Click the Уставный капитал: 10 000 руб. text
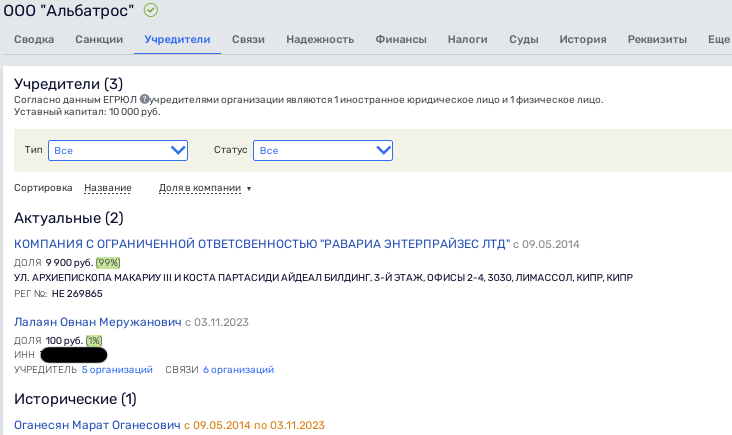 click(87, 112)
